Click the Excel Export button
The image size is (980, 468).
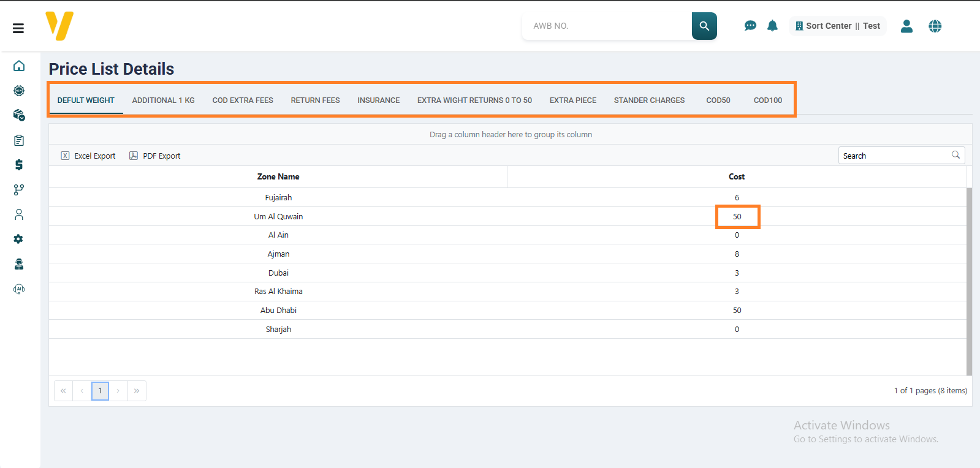[x=88, y=156]
